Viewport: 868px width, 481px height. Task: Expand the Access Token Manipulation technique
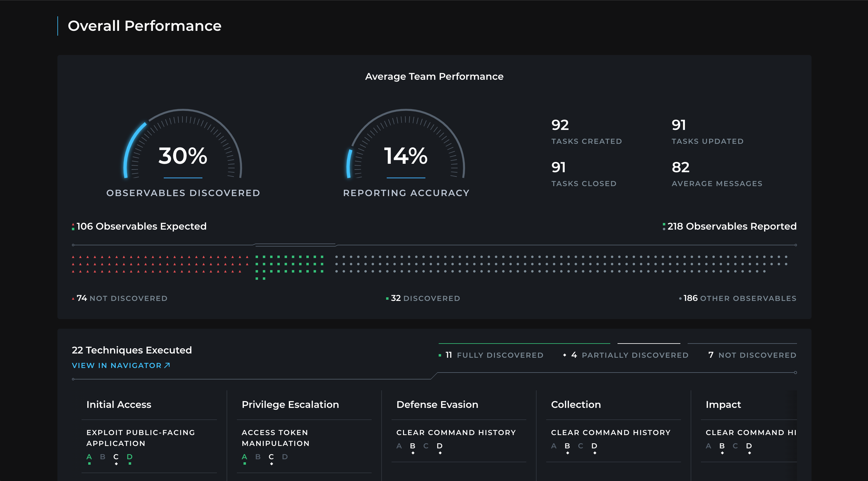coord(275,438)
